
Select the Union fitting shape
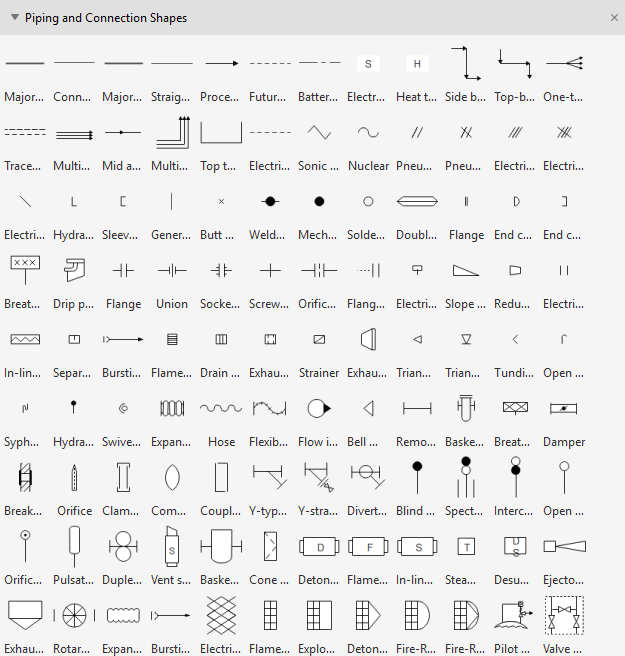tap(172, 271)
